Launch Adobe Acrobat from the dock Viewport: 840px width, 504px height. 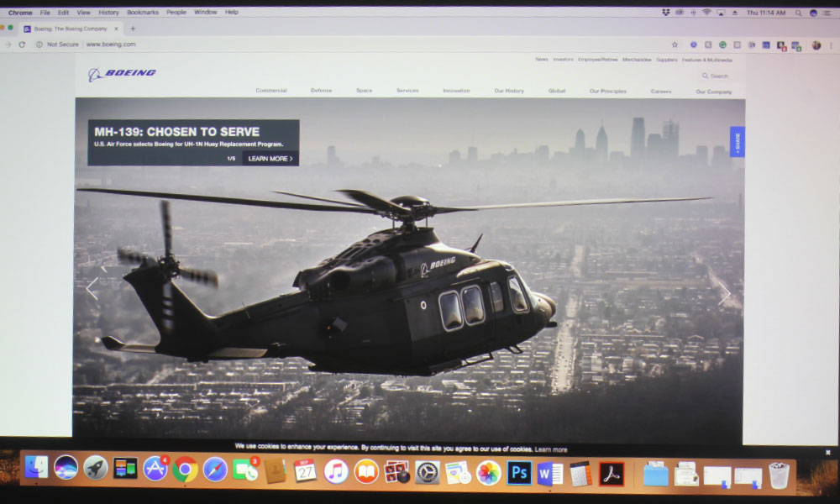(612, 474)
